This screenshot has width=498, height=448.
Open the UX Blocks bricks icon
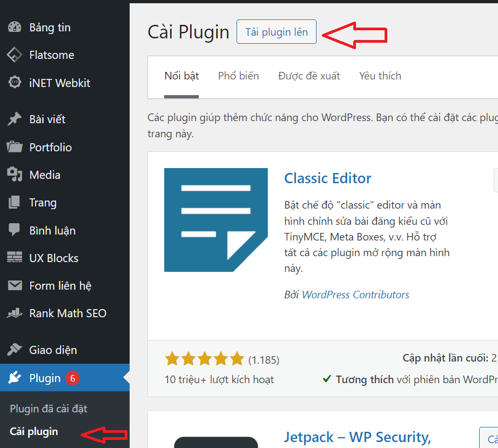pyautogui.click(x=15, y=258)
